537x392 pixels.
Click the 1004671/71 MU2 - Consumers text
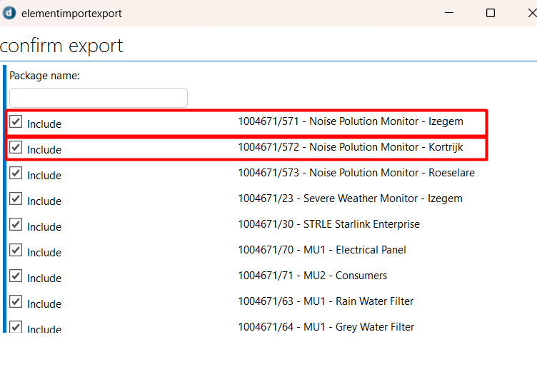point(312,276)
